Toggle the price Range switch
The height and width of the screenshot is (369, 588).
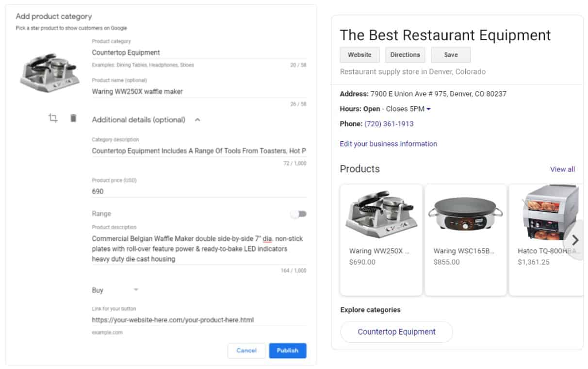[x=298, y=214]
